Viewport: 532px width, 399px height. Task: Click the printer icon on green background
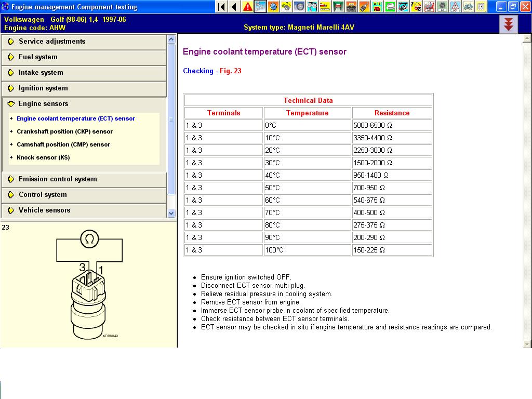coord(390,7)
